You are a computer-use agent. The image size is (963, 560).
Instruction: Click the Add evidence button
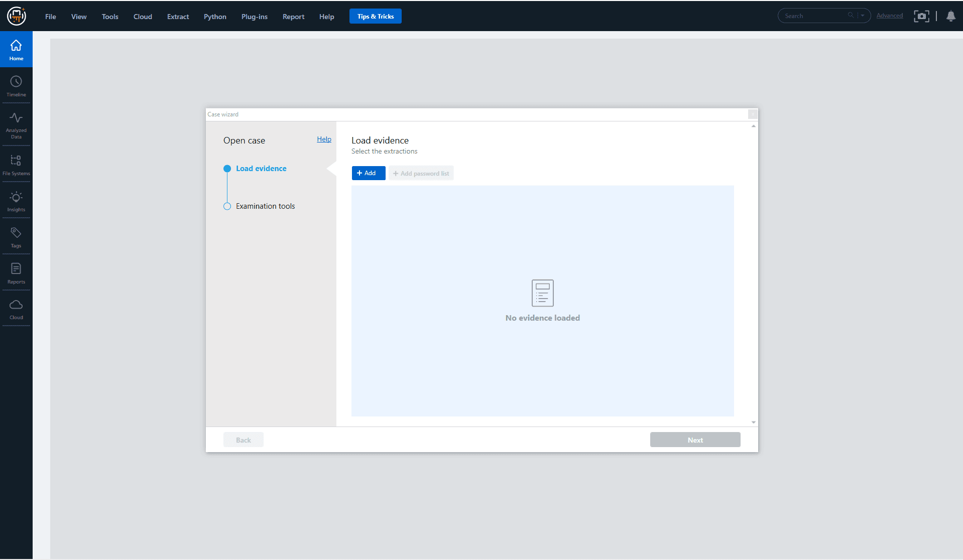click(368, 173)
